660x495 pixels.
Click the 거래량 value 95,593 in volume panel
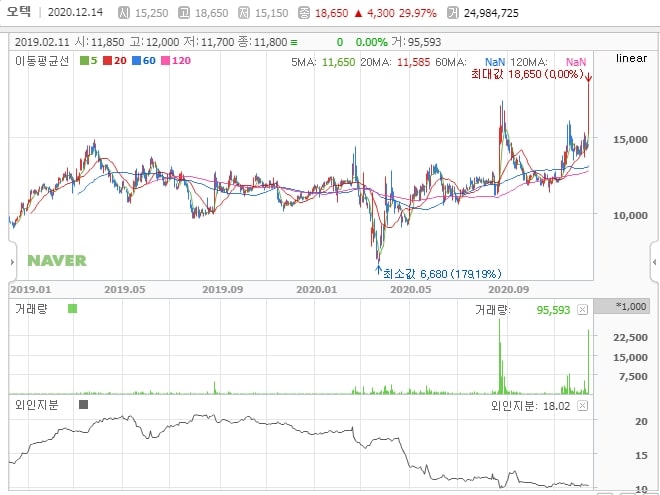[553, 310]
